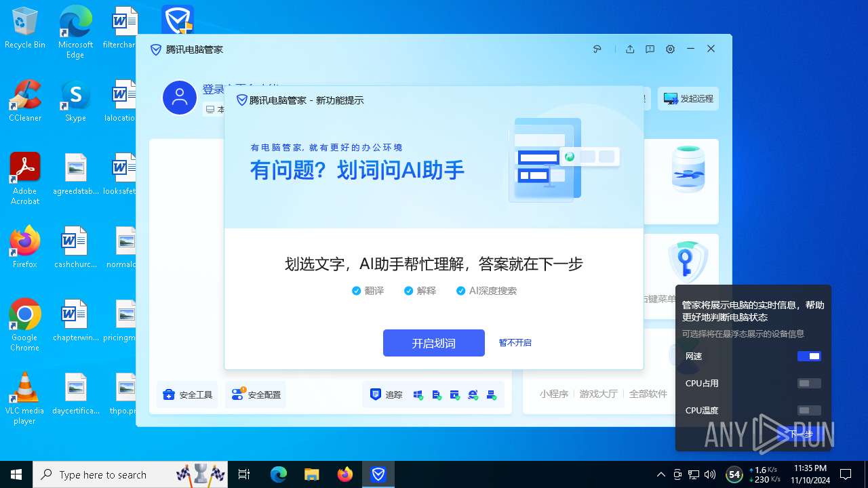Show hidden system tray icons
This screenshot has height=488, width=868.
[x=661, y=474]
